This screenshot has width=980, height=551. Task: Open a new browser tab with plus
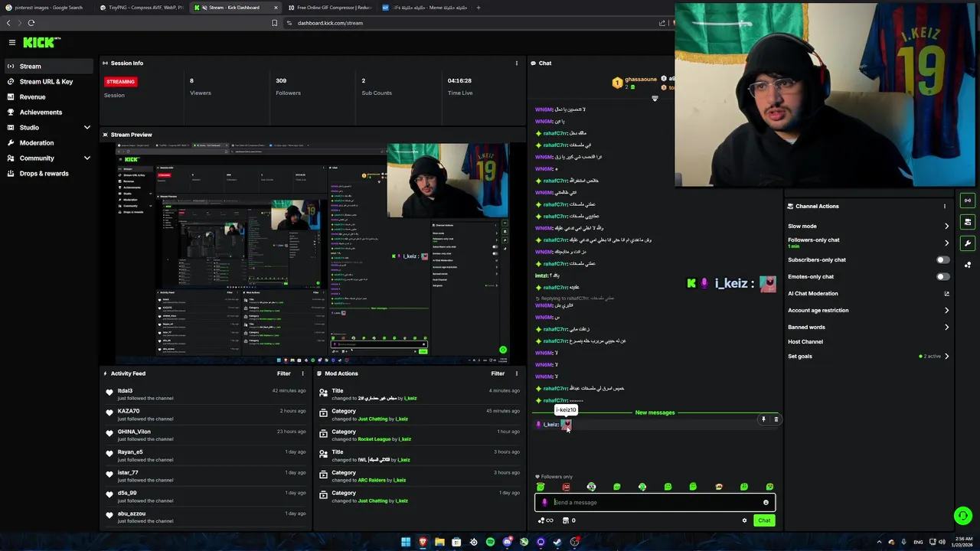coord(479,8)
